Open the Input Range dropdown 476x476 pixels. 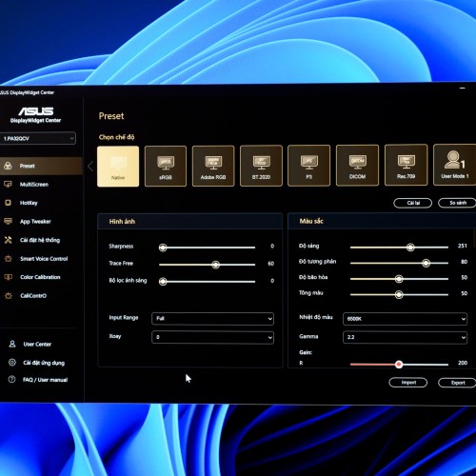pos(212,319)
